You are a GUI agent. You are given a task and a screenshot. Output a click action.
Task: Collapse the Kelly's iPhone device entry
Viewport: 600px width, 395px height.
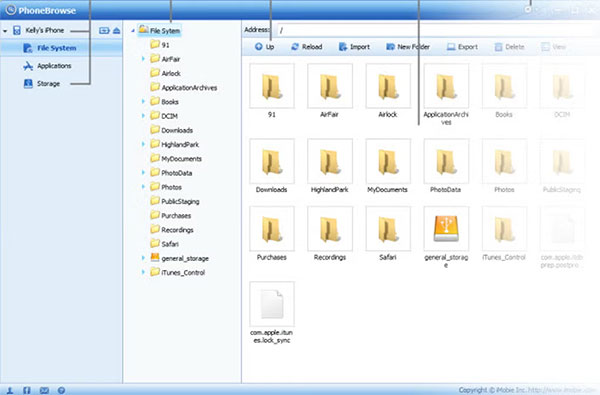[5, 31]
